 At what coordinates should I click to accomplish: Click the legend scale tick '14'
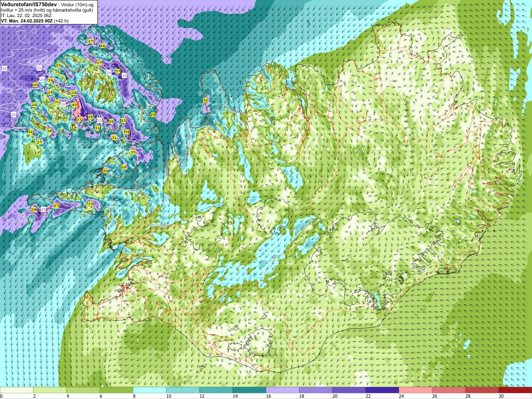coord(235,396)
